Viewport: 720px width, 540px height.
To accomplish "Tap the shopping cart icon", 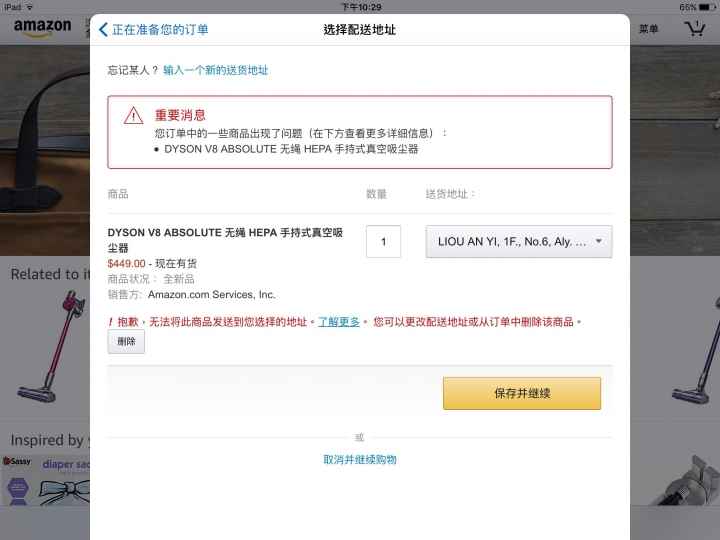I will click(x=695, y=28).
